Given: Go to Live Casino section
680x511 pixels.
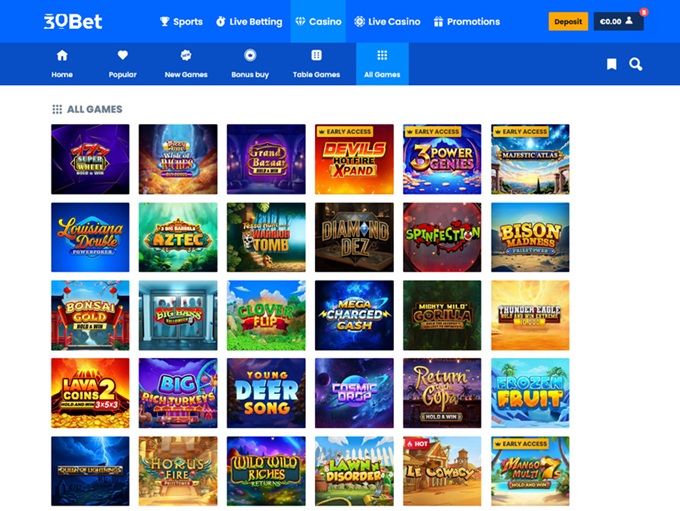Looking at the screenshot, I should 387,21.
